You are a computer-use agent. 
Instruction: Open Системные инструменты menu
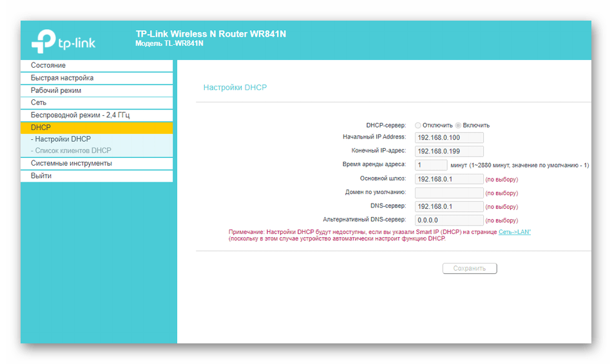pyautogui.click(x=97, y=164)
